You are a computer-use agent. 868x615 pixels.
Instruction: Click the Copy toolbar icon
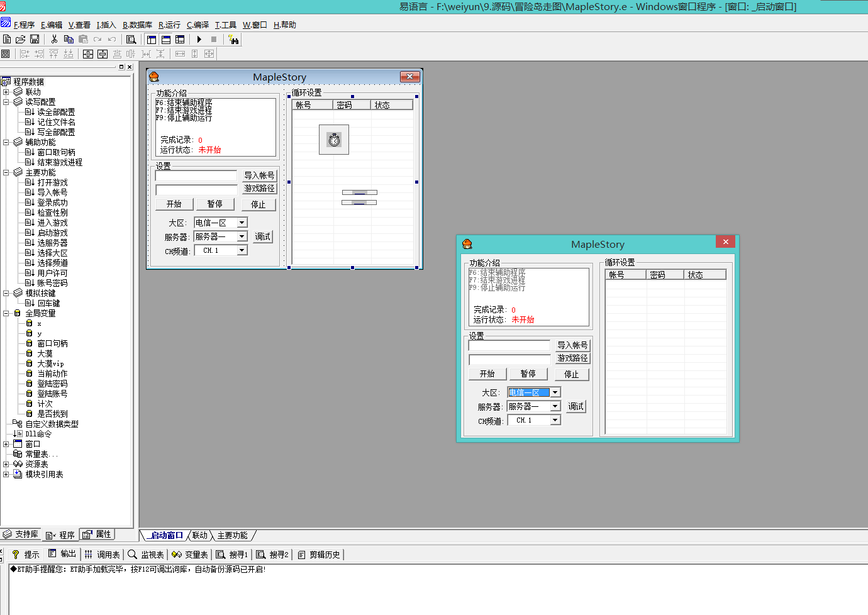click(69, 39)
